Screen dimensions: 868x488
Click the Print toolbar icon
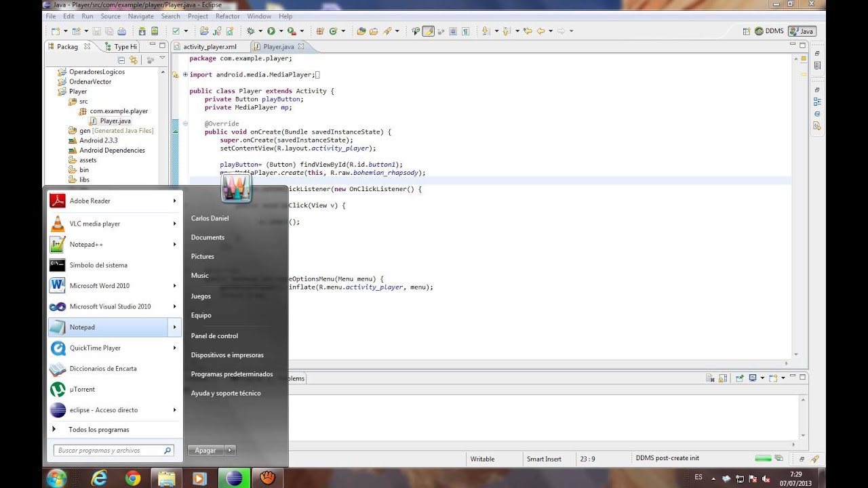click(x=122, y=30)
